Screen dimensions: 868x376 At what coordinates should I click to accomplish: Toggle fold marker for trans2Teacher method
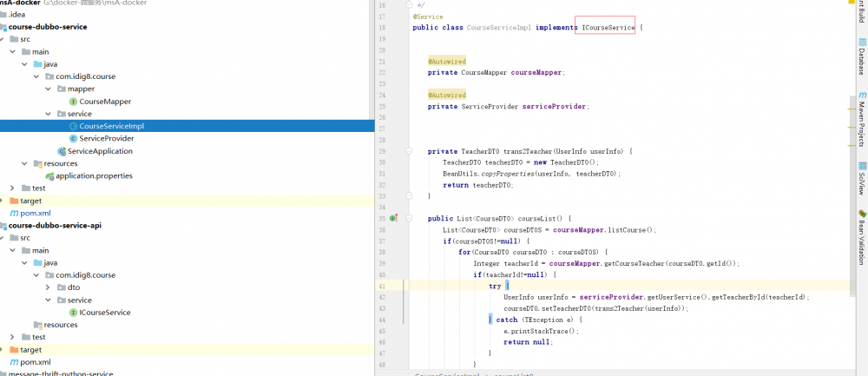409,151
